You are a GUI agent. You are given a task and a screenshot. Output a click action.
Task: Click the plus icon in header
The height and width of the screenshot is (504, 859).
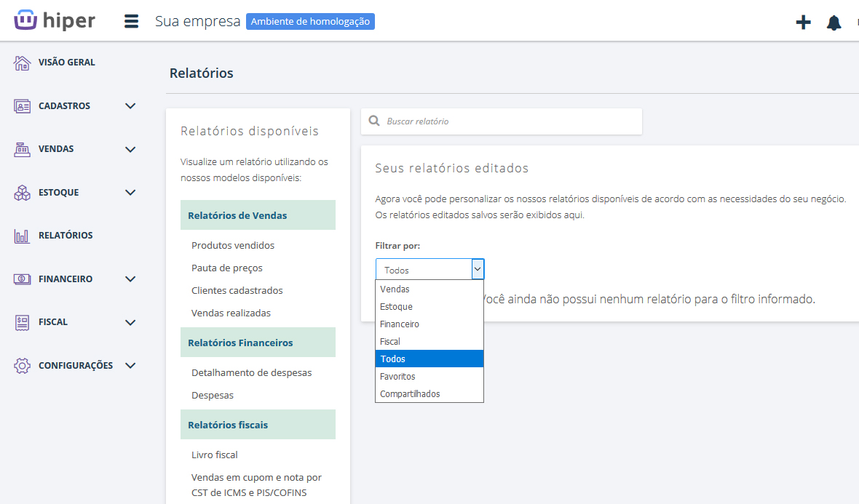(x=803, y=23)
